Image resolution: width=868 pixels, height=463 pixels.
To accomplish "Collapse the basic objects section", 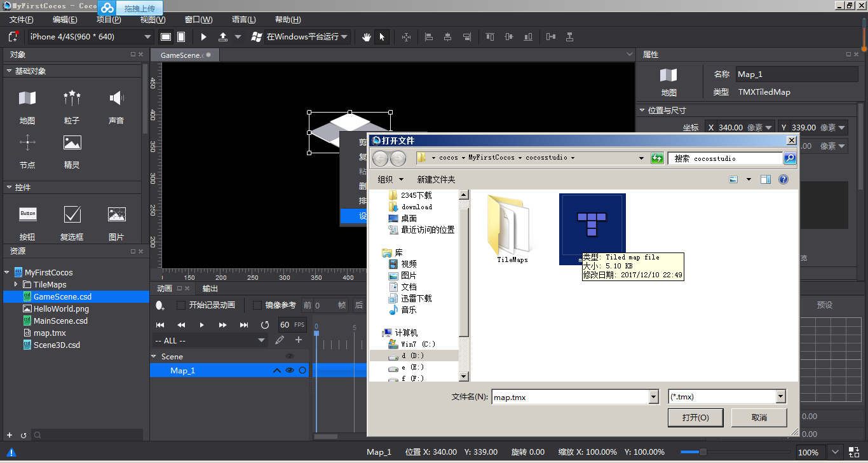I will point(10,71).
